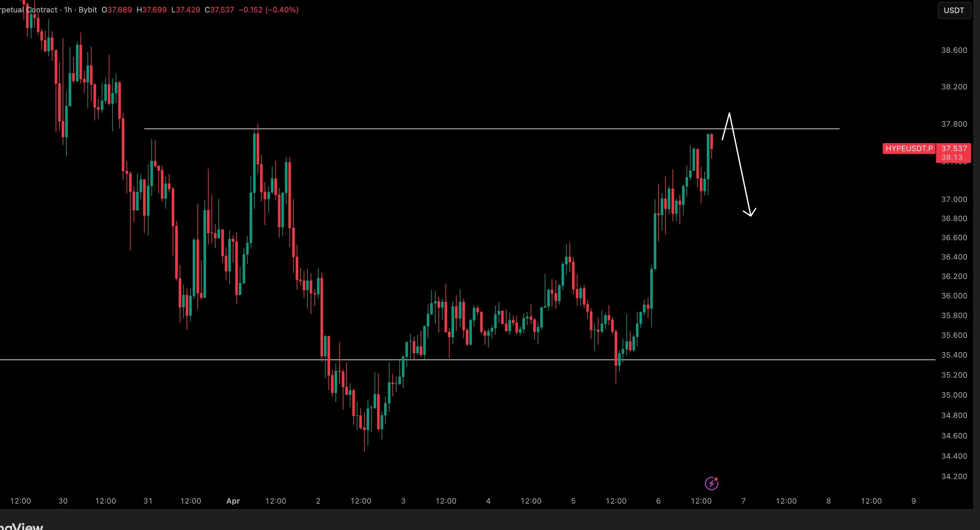This screenshot has height=530, width=980.
Task: Click the 37.537 current price tag
Action: coord(954,149)
